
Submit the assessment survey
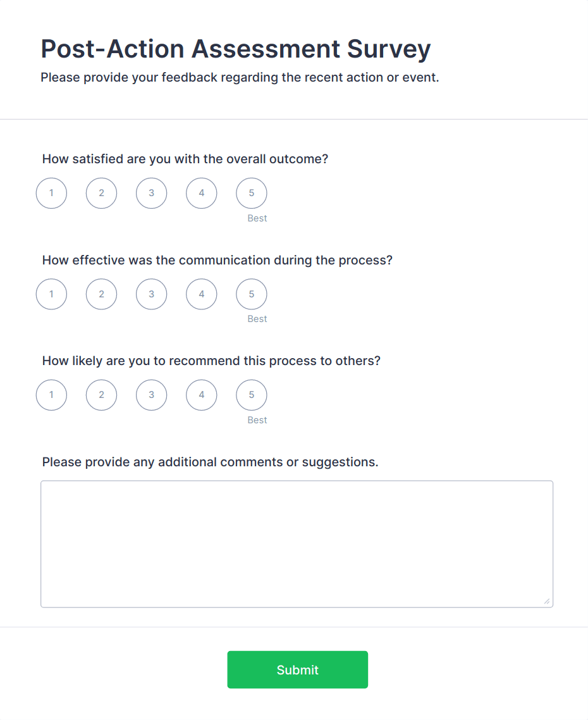[297, 669]
